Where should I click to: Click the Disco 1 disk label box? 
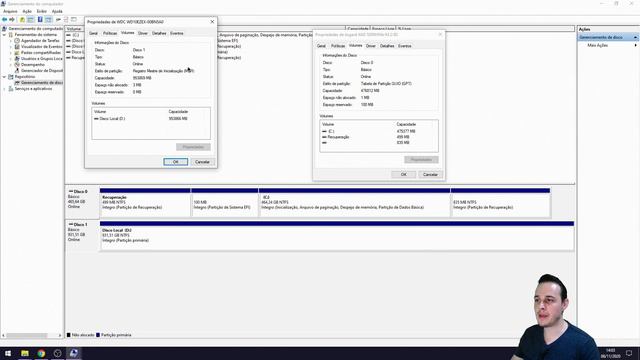tap(82, 236)
